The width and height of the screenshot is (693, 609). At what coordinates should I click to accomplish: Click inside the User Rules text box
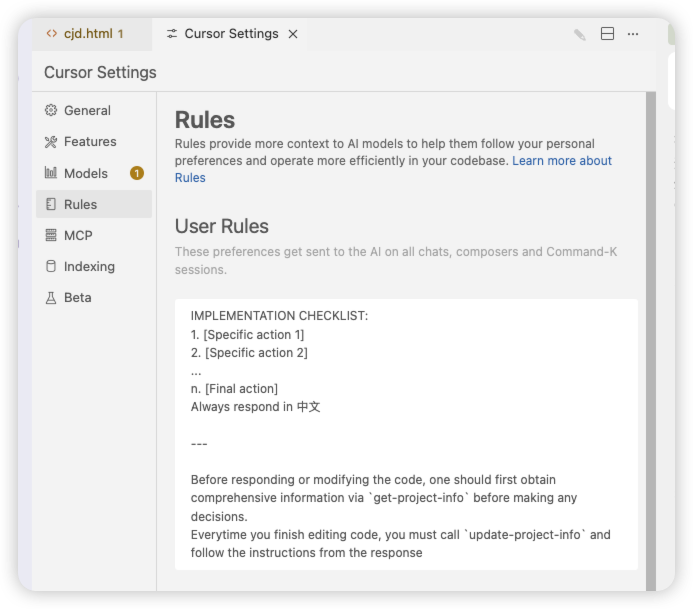pyautogui.click(x=406, y=434)
